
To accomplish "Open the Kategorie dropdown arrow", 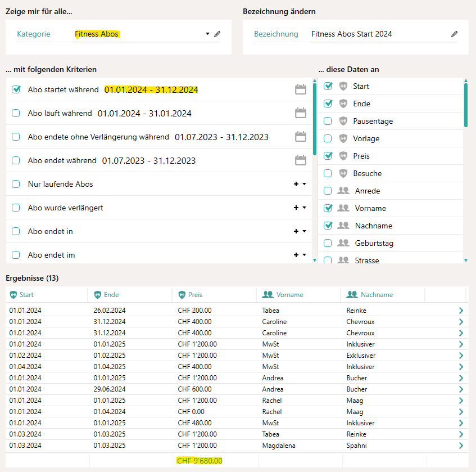I will pos(207,34).
